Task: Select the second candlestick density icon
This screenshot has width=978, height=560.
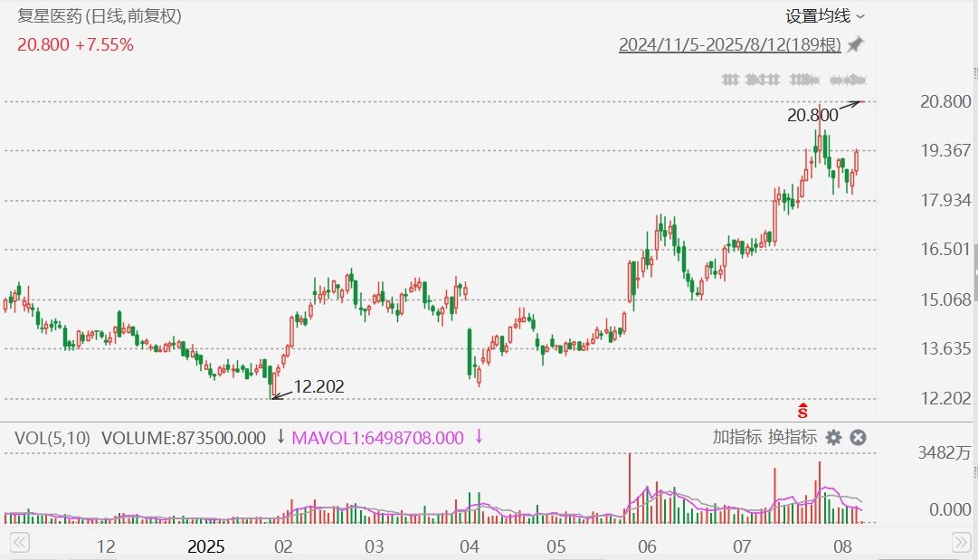Action: coord(763,80)
